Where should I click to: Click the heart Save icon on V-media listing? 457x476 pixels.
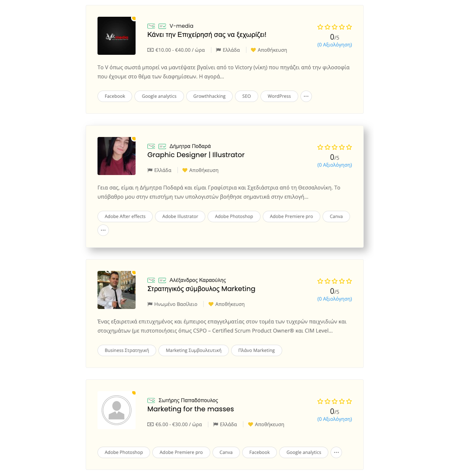[253, 50]
